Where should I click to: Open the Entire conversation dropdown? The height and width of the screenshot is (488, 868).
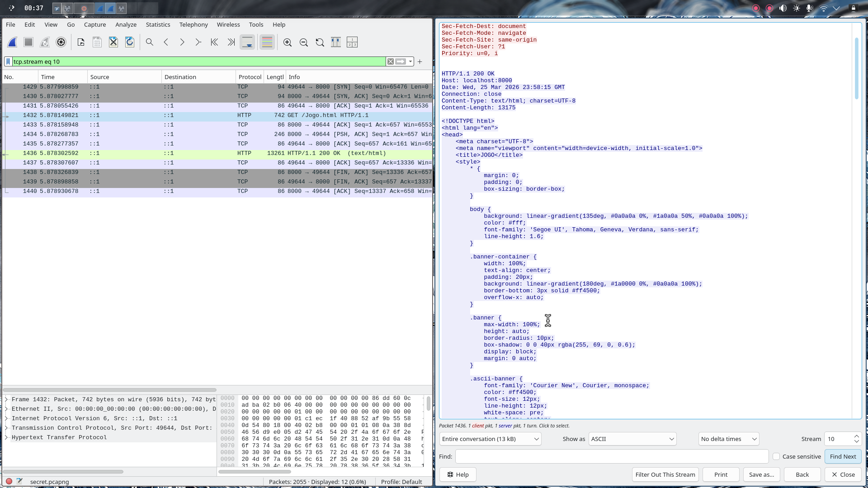click(x=490, y=439)
